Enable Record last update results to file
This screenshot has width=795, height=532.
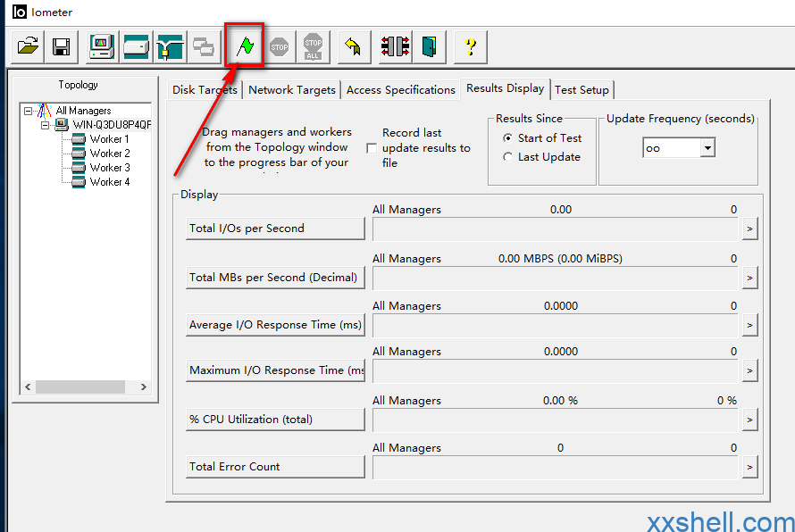pyautogui.click(x=372, y=148)
